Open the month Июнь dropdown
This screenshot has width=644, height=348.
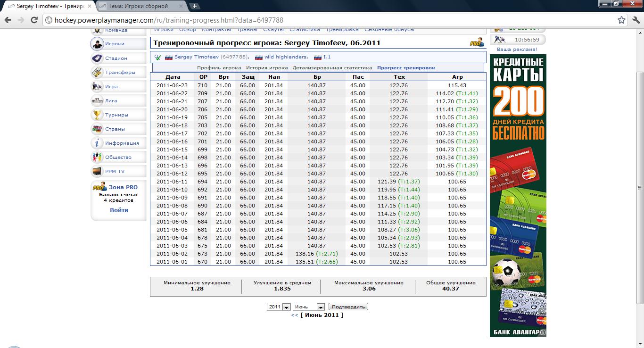pyautogui.click(x=309, y=307)
